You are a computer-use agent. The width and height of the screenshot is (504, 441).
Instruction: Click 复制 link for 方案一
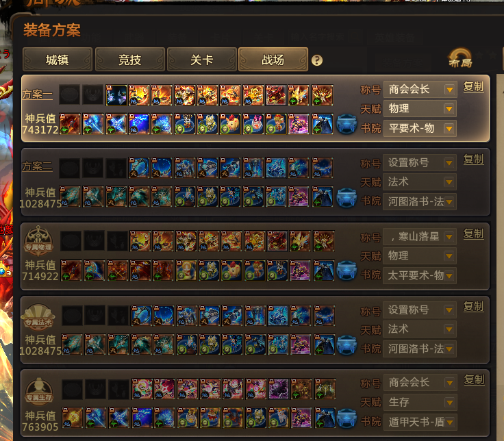coord(473,87)
